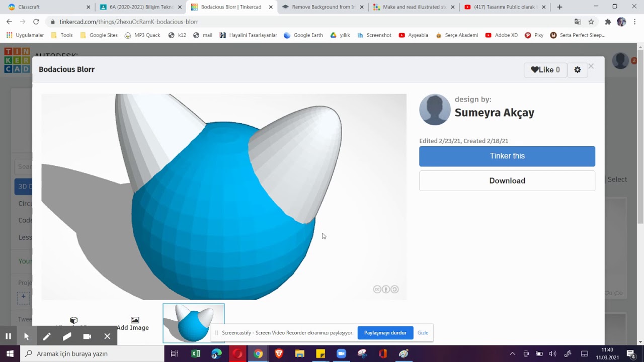This screenshot has width=644, height=362.
Task: Open the Windows Start menu
Action: pos(10,353)
